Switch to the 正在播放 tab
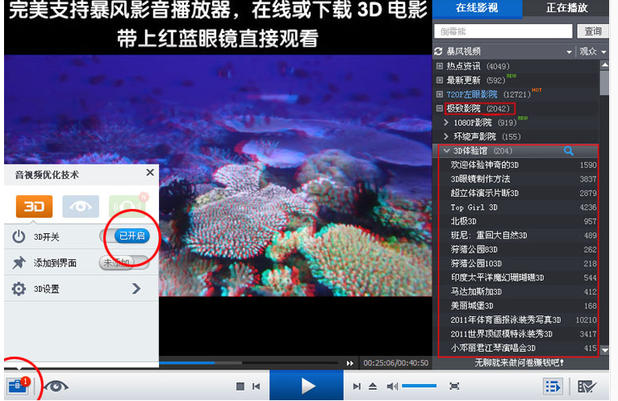 [567, 8]
